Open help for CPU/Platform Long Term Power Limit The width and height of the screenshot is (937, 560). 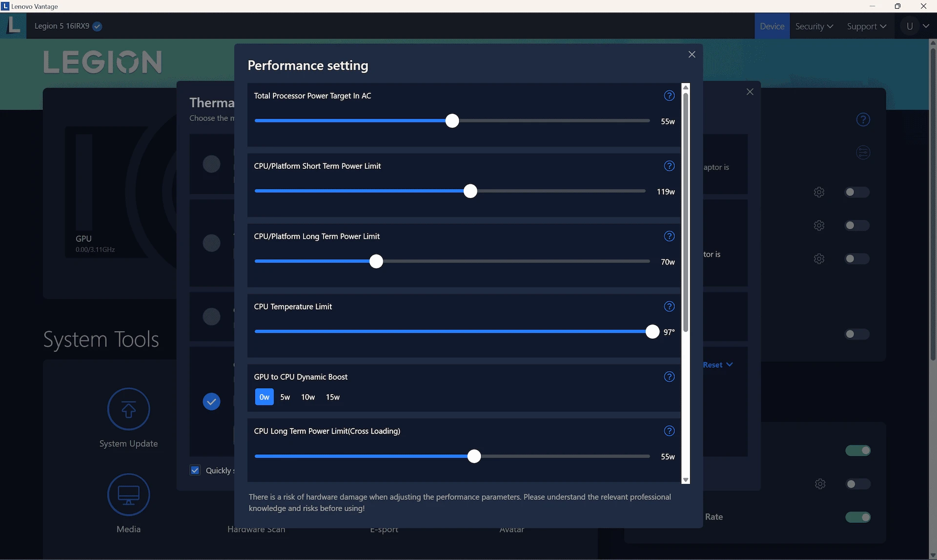[669, 236]
